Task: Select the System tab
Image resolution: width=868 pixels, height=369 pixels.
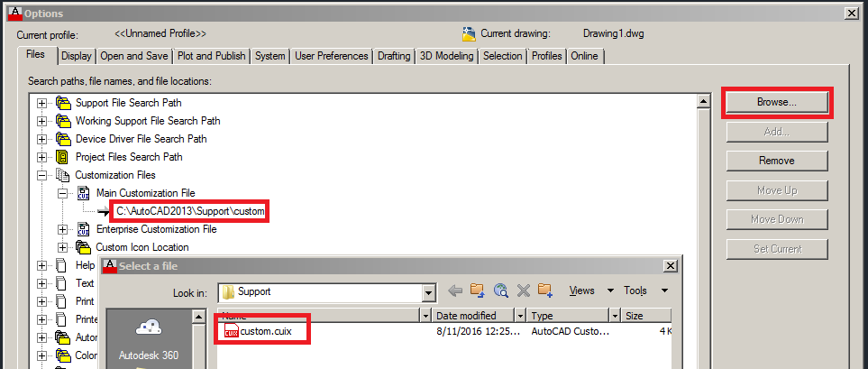Action: 270,56
